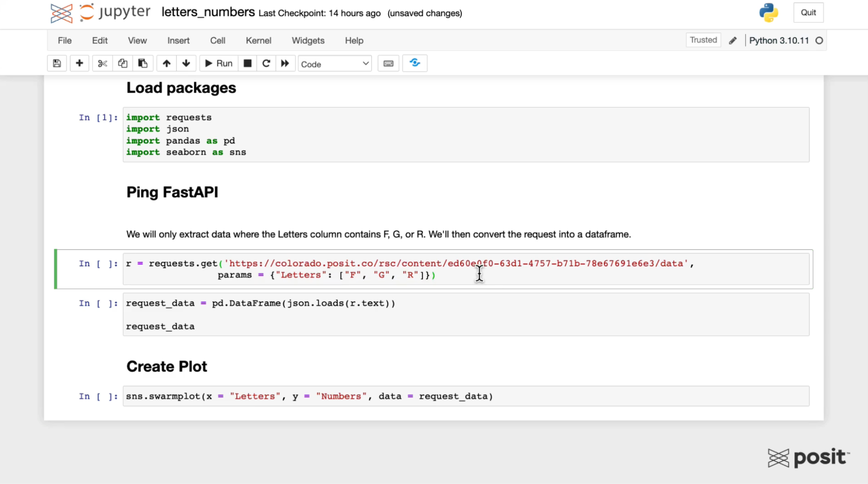Copy selected cells icon
Image resolution: width=868 pixels, height=484 pixels.
pyautogui.click(x=122, y=63)
